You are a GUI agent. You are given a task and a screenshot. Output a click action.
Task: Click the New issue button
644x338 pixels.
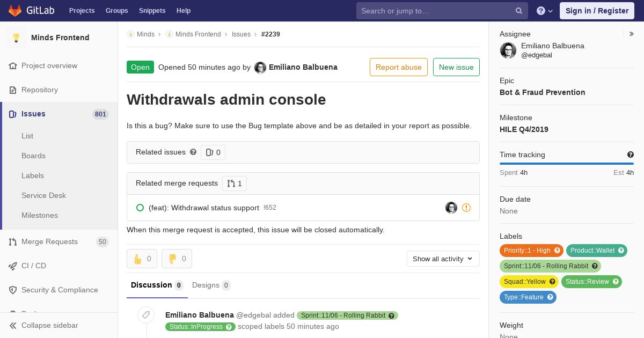[x=456, y=67]
